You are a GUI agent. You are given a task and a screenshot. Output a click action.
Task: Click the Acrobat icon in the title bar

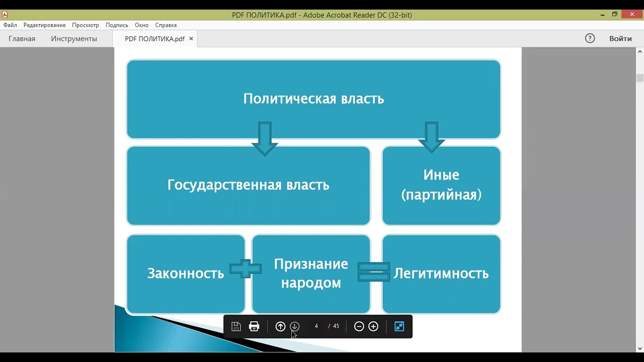pyautogui.click(x=5, y=15)
